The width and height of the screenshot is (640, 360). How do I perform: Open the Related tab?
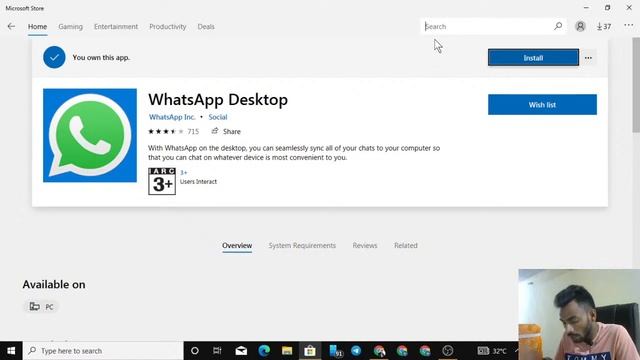pos(406,245)
